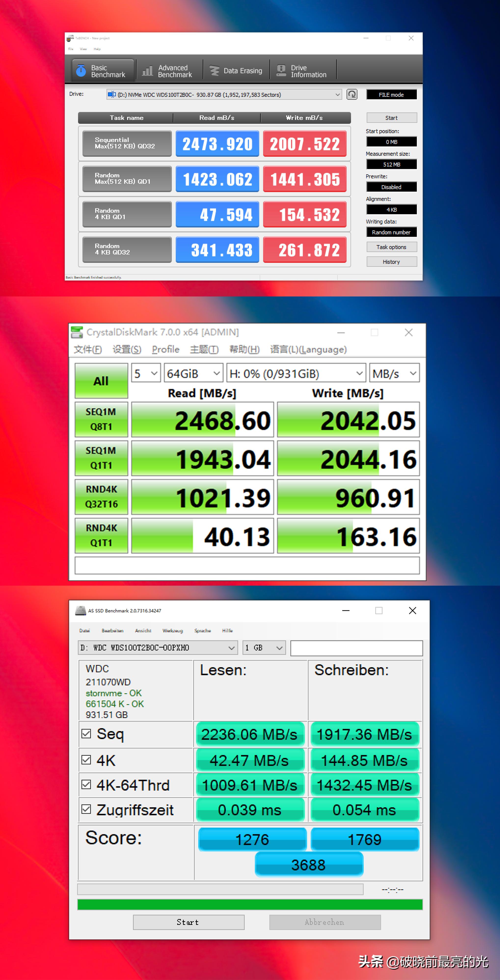The height and width of the screenshot is (980, 500).
Task: Click the AS SSD Benchmark title icon
Action: (x=81, y=610)
